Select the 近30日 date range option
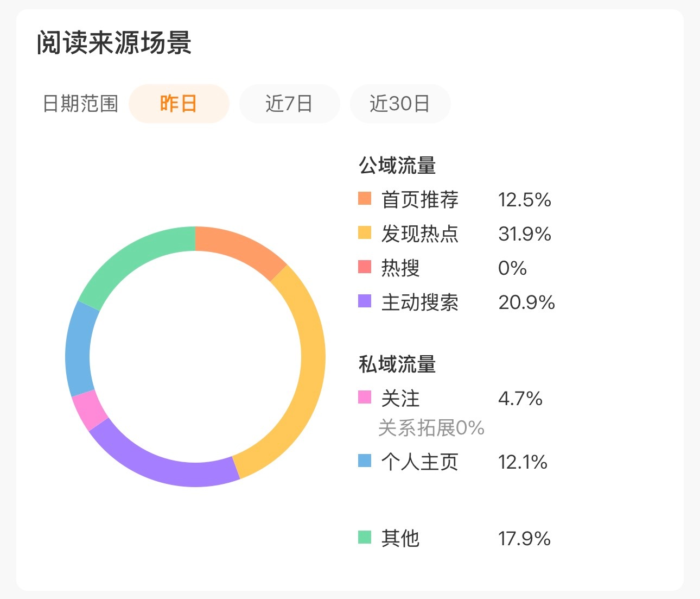Viewport: 700px width, 599px height. pos(400,103)
